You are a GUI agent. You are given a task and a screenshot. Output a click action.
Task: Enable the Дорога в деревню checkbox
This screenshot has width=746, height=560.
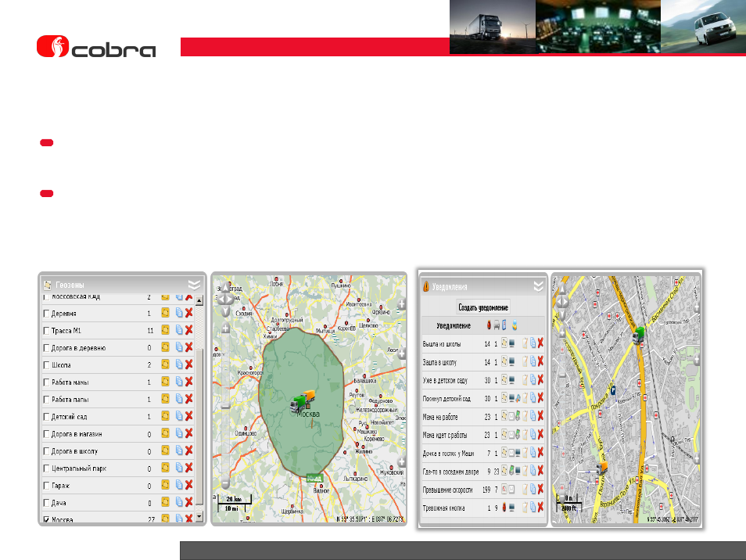[46, 348]
